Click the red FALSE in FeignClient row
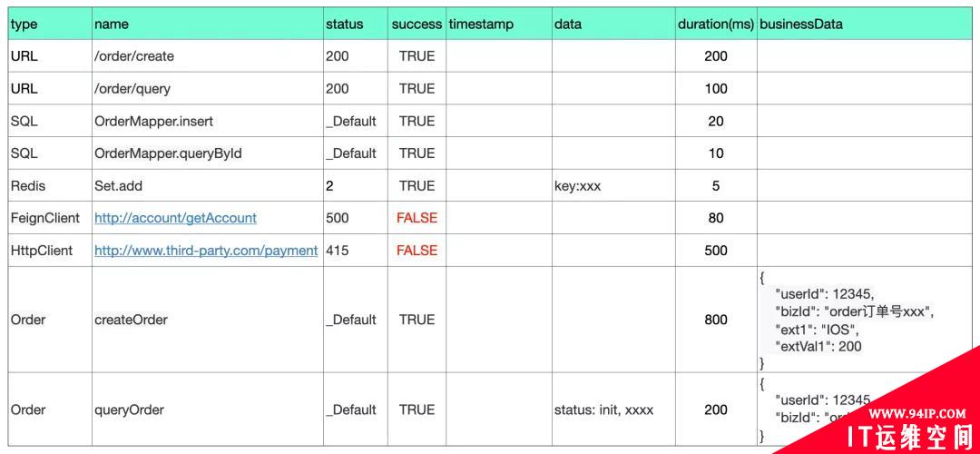 point(416,218)
